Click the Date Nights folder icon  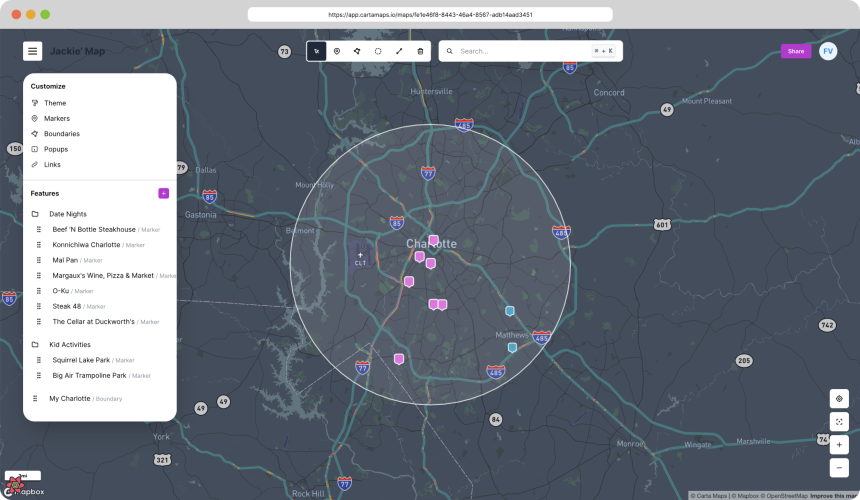[x=35, y=214]
